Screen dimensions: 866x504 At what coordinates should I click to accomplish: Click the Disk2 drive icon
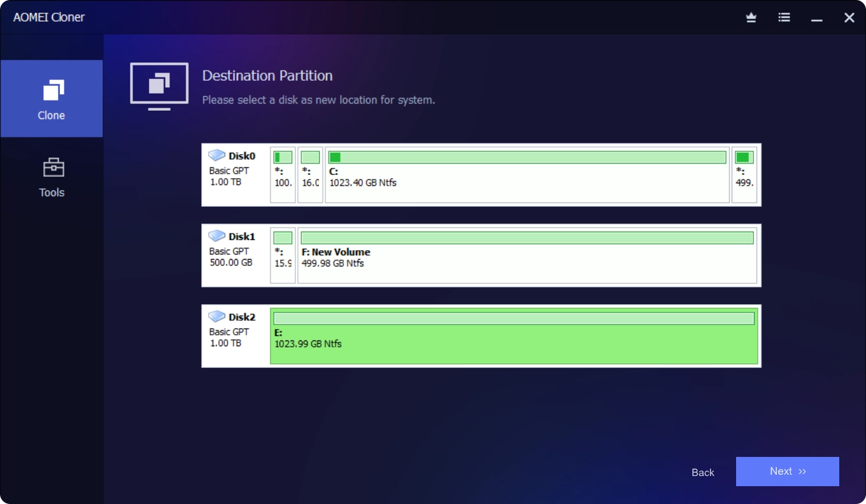click(x=216, y=316)
